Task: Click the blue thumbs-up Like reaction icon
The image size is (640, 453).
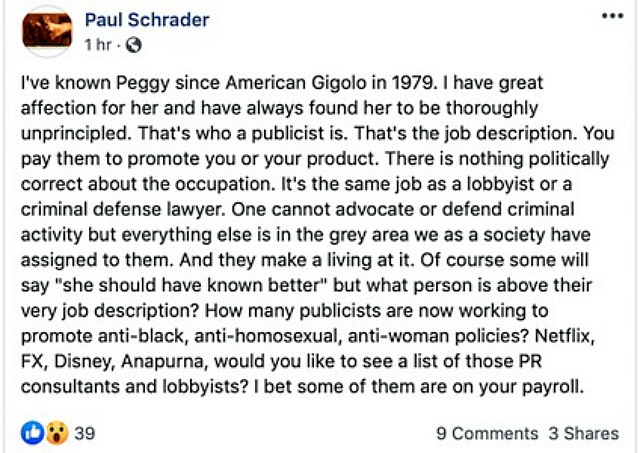Action: point(33,433)
